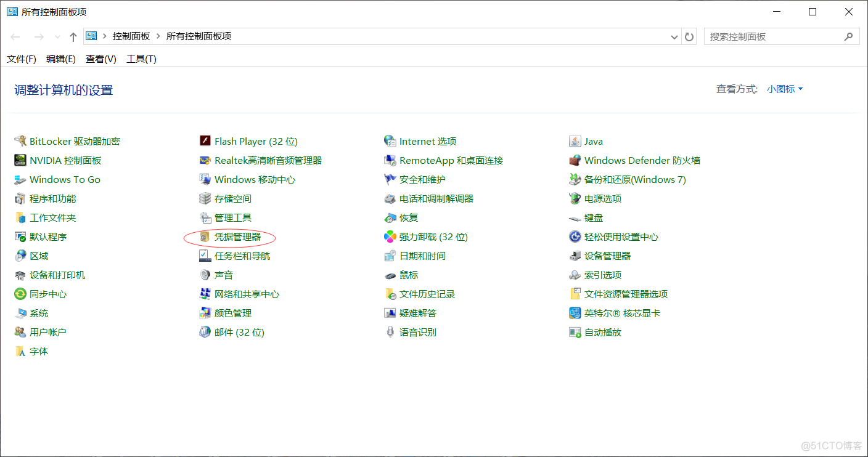This screenshot has width=868, height=457.
Task: Open the 查看方式 小图标 dropdown
Action: tap(785, 89)
